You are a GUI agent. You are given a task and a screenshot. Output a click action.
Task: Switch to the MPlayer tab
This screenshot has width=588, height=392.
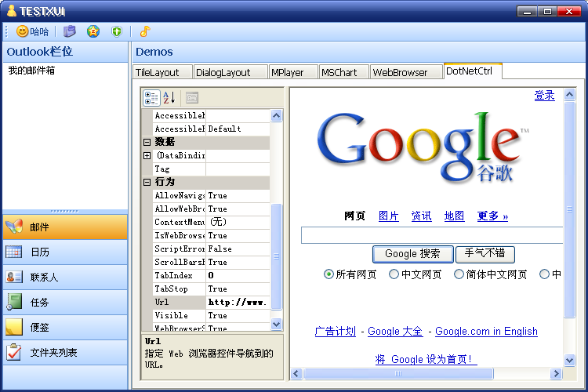[293, 72]
